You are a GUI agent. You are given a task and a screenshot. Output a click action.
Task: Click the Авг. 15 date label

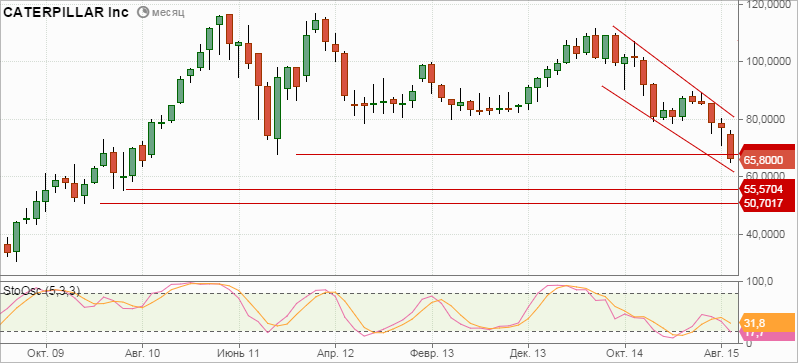(x=721, y=352)
